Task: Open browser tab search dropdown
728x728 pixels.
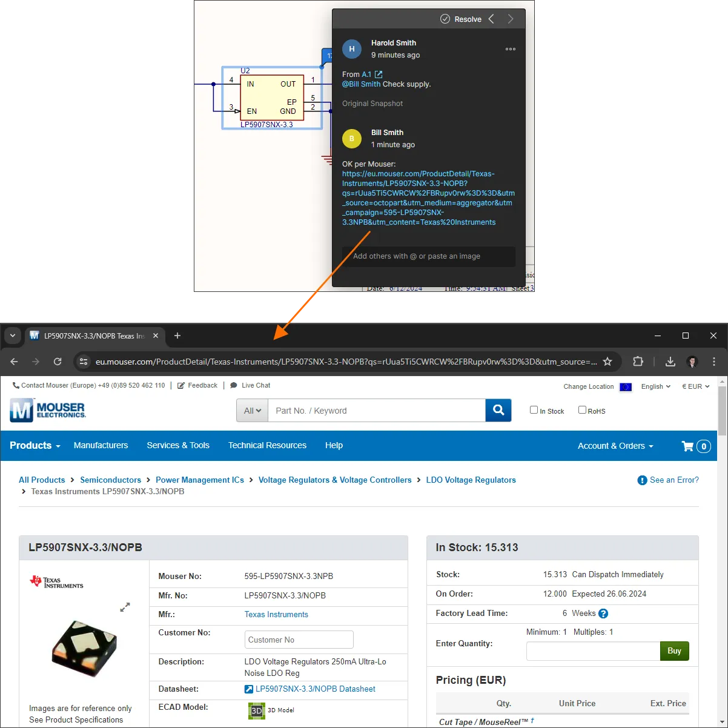Action: tap(13, 336)
